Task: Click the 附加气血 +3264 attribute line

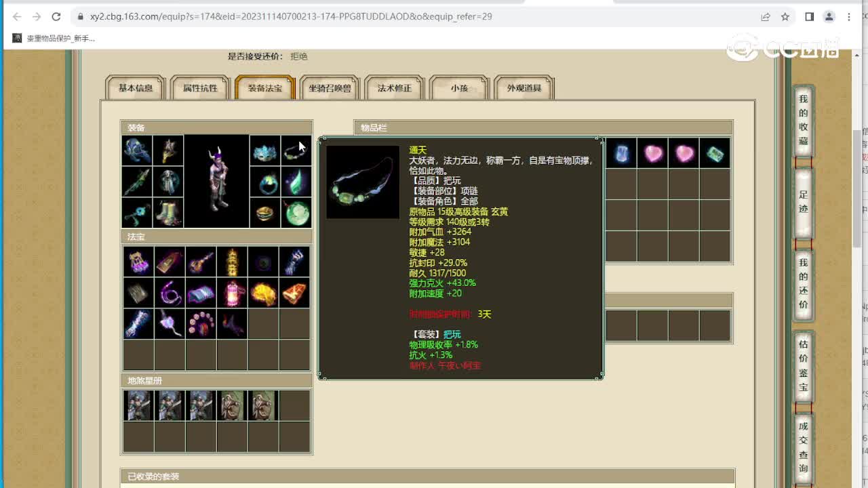Action: point(440,232)
